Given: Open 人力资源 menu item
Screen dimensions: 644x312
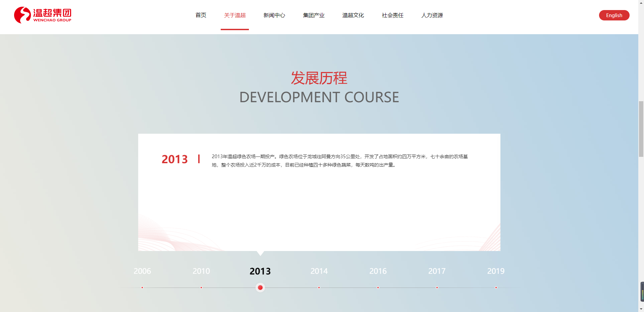Looking at the screenshot, I should (432, 15).
